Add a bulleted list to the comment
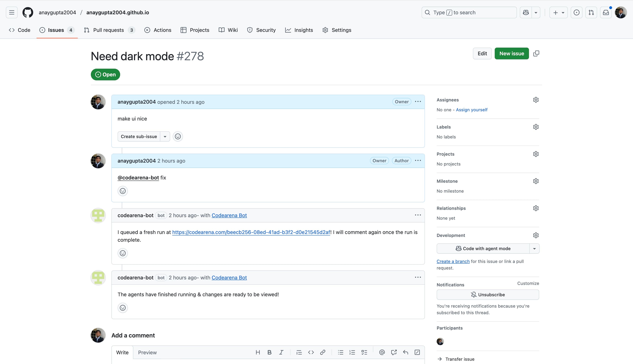This screenshot has height=364, width=633. [340, 352]
